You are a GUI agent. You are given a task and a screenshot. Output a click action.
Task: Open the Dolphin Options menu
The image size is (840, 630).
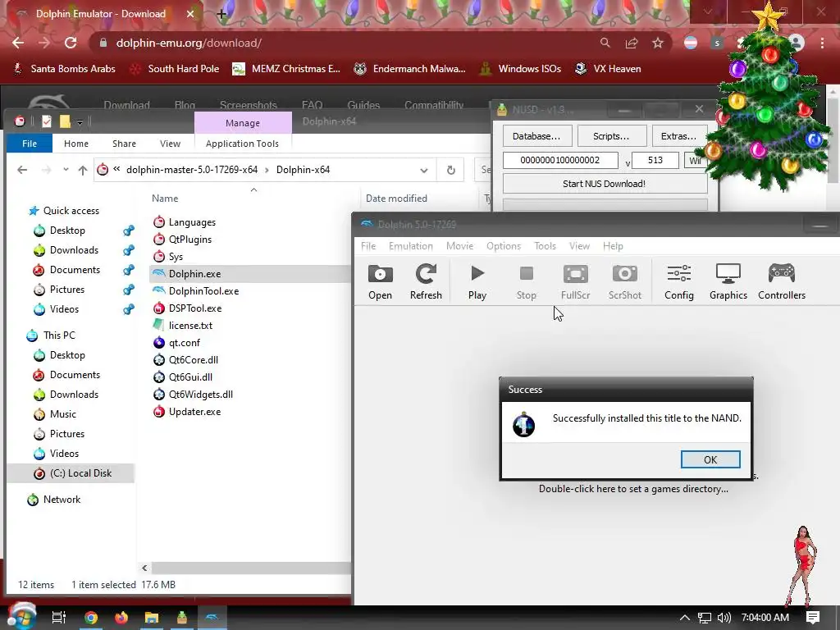[504, 246]
